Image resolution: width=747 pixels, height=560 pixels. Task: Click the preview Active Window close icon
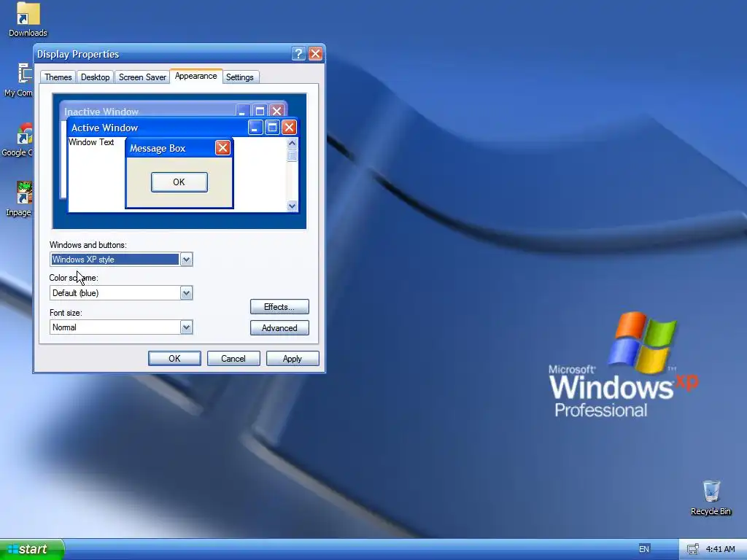click(289, 127)
